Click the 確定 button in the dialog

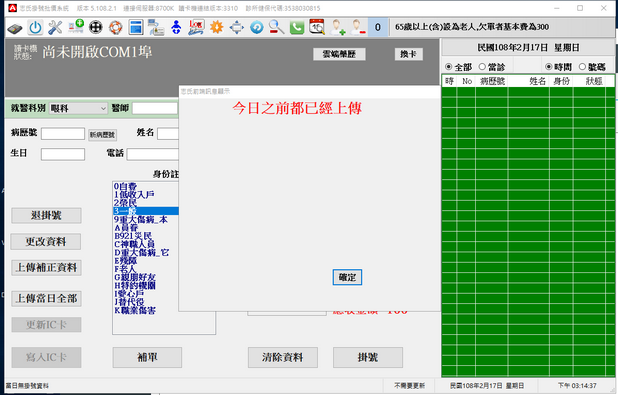coord(347,277)
